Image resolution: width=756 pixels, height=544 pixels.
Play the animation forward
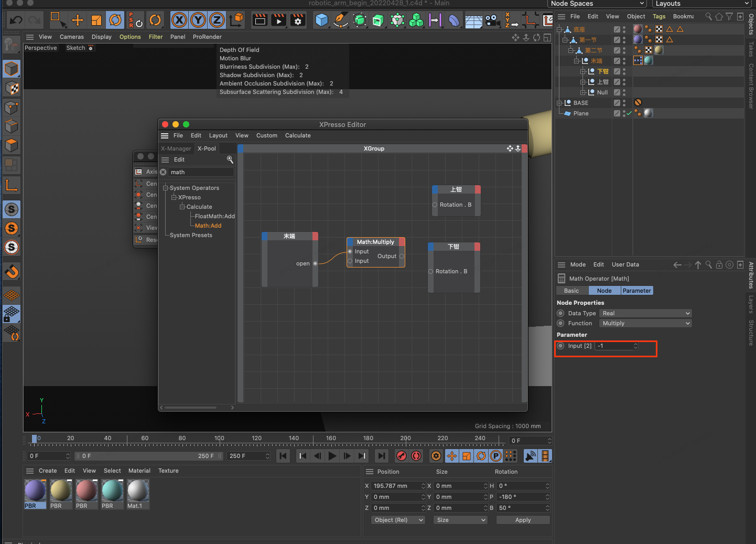coord(332,456)
